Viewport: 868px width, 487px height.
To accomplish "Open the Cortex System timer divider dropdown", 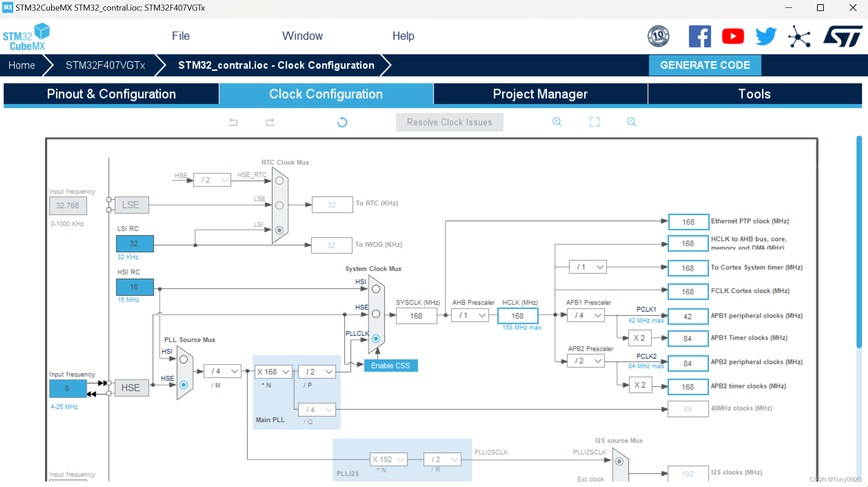I will [588, 267].
